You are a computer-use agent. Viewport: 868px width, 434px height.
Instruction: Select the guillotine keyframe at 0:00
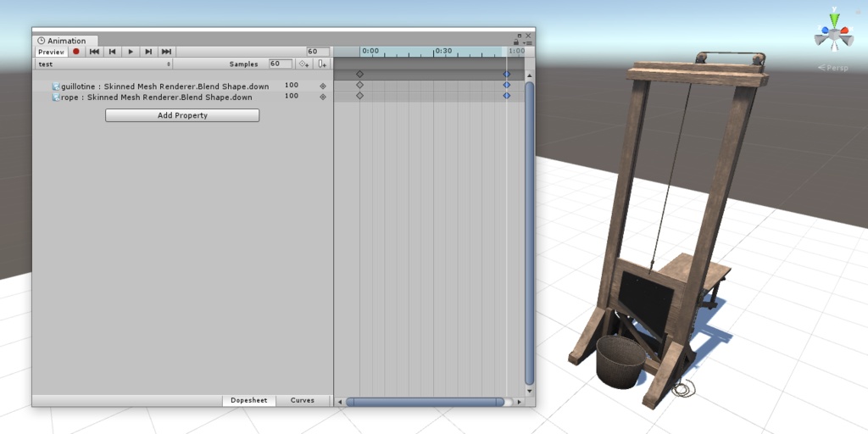pos(359,85)
